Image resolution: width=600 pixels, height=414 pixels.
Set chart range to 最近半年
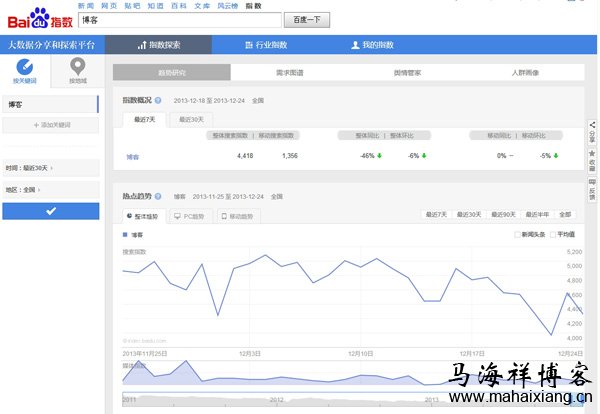[537, 214]
